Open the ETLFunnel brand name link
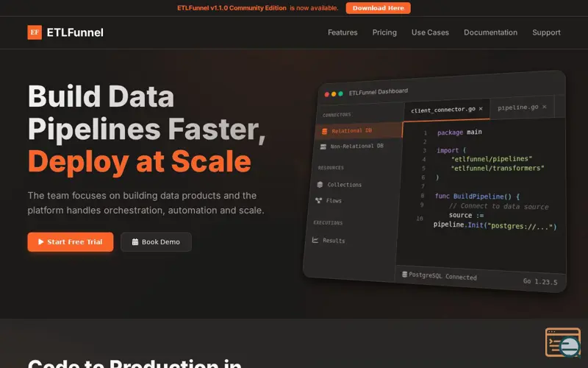The height and width of the screenshot is (368, 588). pos(75,32)
